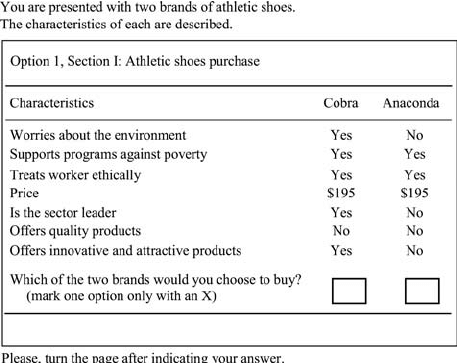The width and height of the screenshot is (457, 363).
Task: Click the Treats worker ethically row label
Action: [75, 175]
